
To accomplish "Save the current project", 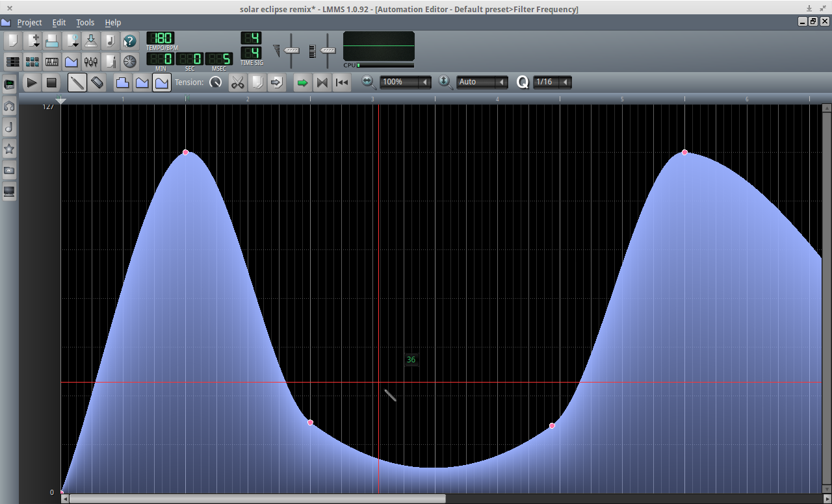I will [x=91, y=41].
